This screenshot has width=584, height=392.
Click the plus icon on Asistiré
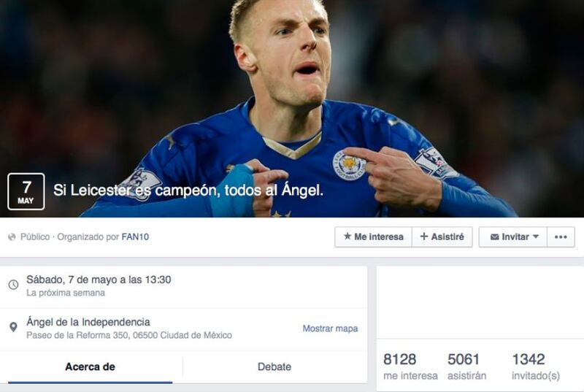tap(424, 237)
